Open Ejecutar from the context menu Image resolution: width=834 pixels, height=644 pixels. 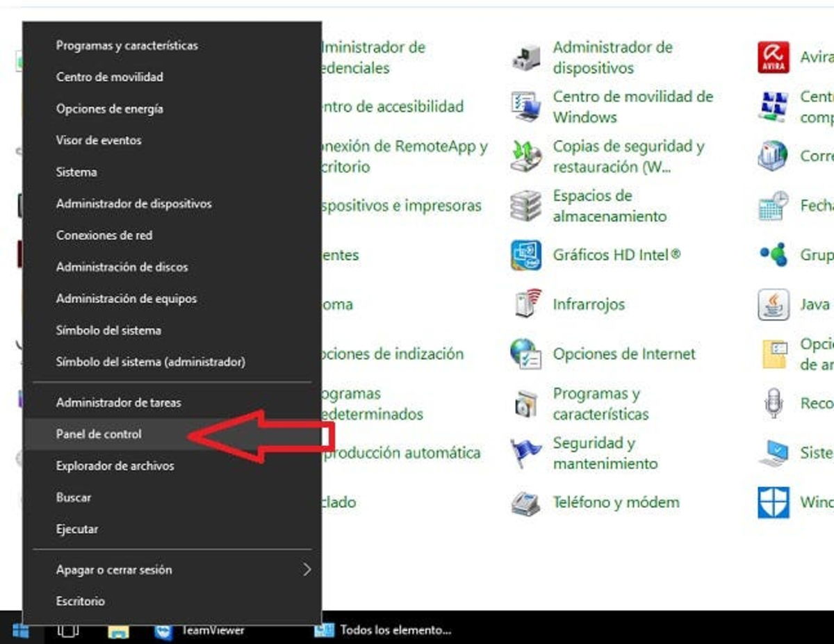click(76, 529)
